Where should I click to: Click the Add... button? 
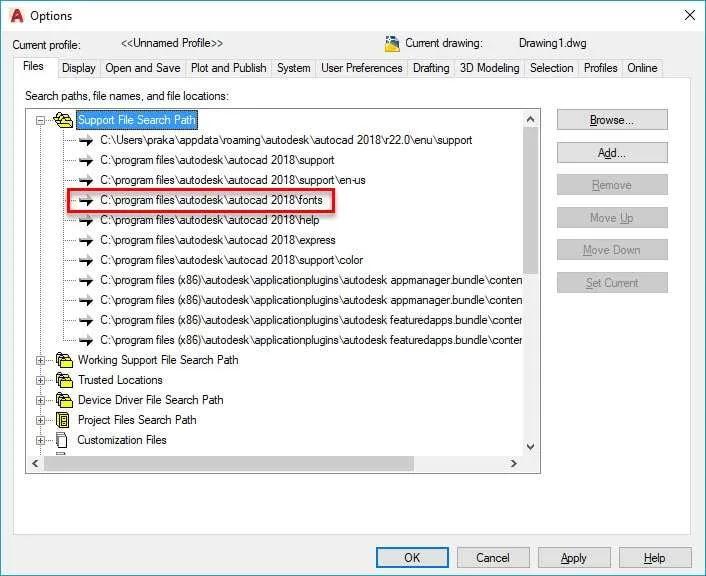click(612, 153)
